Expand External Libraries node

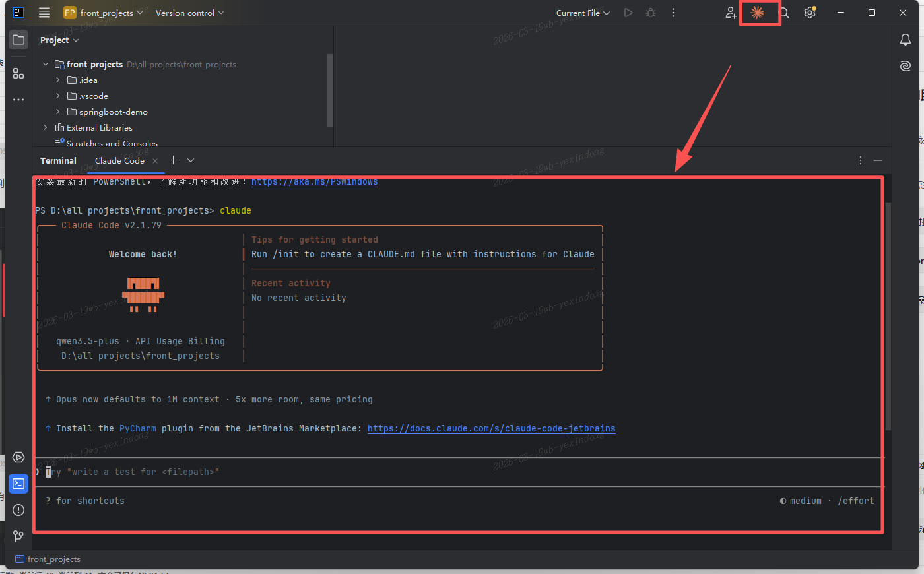(46, 127)
